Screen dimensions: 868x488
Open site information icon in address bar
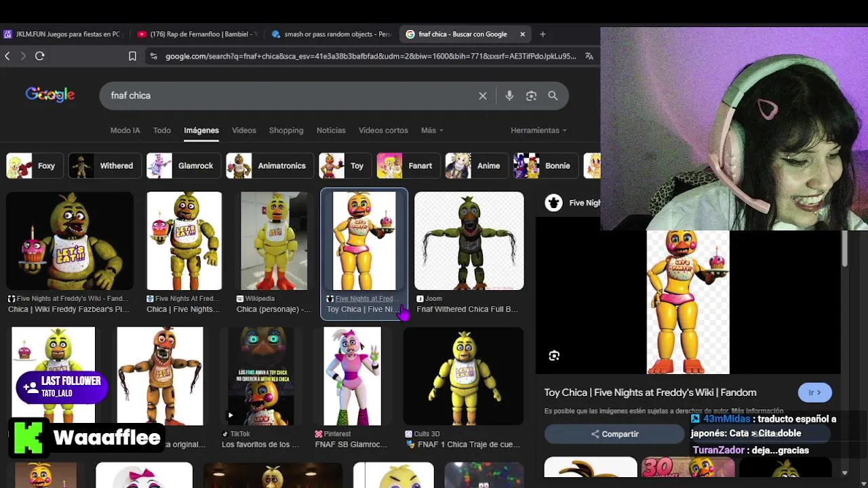153,56
